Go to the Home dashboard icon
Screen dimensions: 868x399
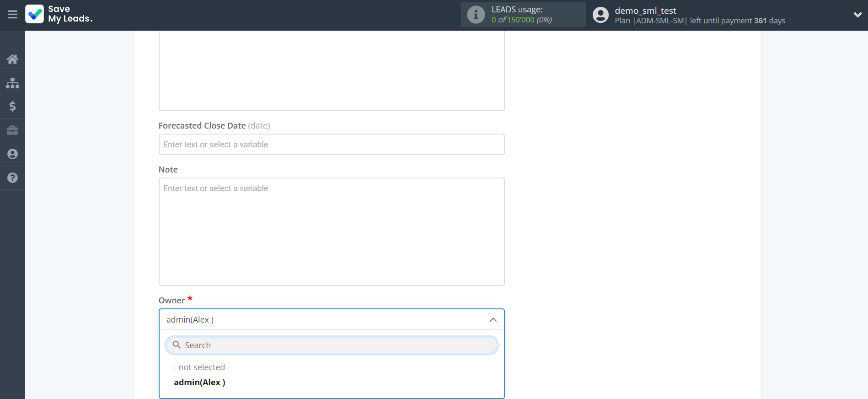coord(12,59)
